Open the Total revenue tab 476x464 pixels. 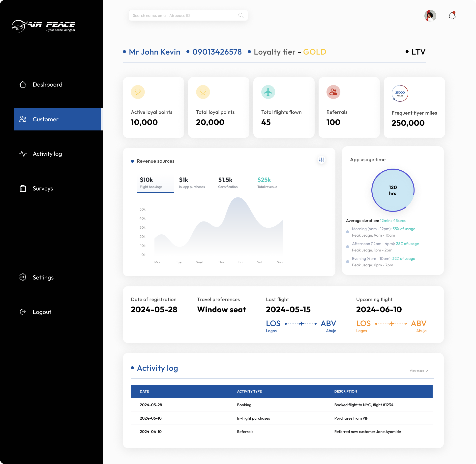272,183
